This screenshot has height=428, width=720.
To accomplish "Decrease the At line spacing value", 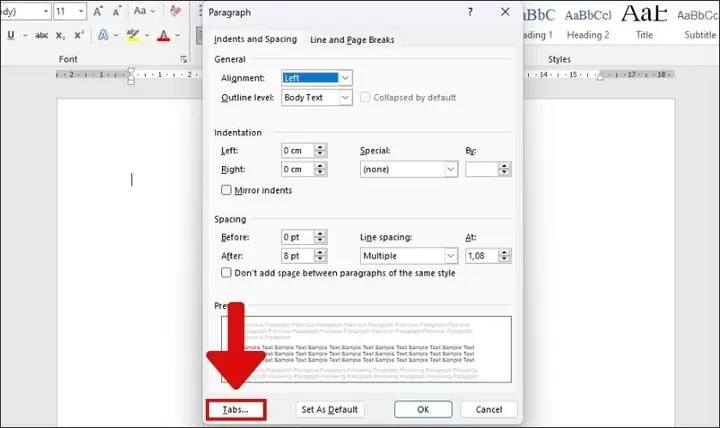I will [x=505, y=259].
